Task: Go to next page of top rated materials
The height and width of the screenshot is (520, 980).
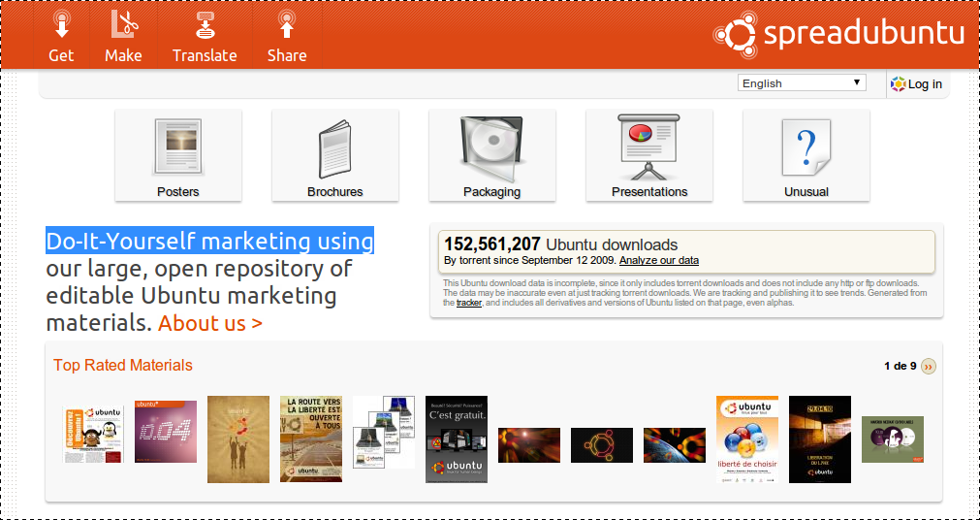Action: 929,366
